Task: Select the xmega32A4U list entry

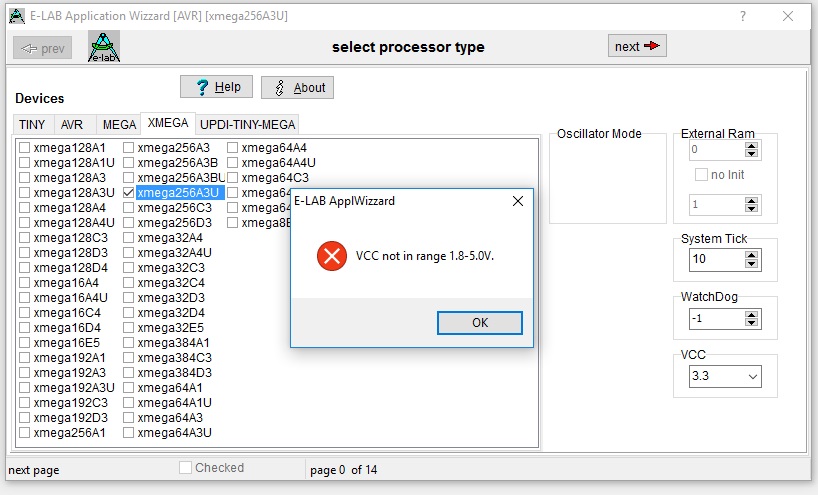Action: point(174,252)
